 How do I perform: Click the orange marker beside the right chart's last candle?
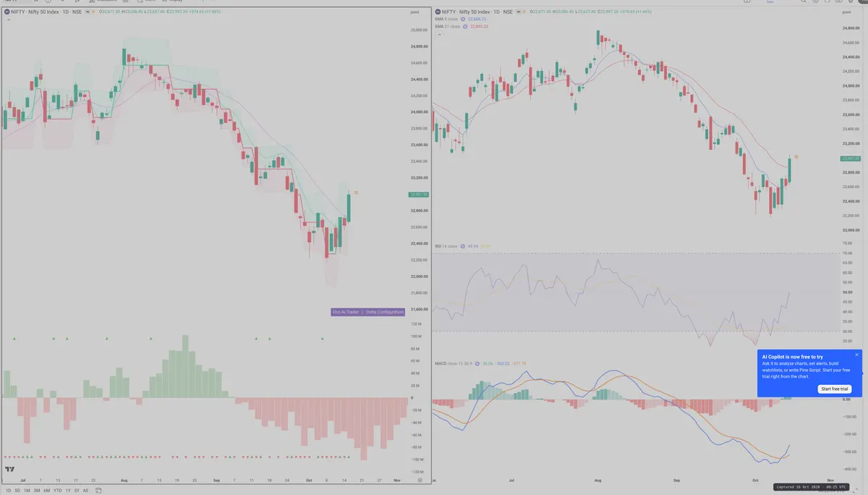pyautogui.click(x=796, y=156)
